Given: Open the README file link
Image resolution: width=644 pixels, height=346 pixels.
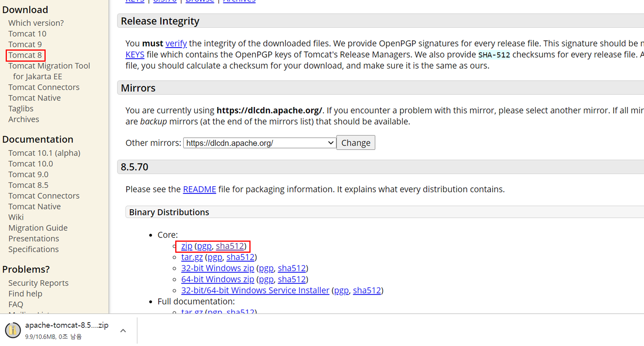Looking at the screenshot, I should (200, 189).
